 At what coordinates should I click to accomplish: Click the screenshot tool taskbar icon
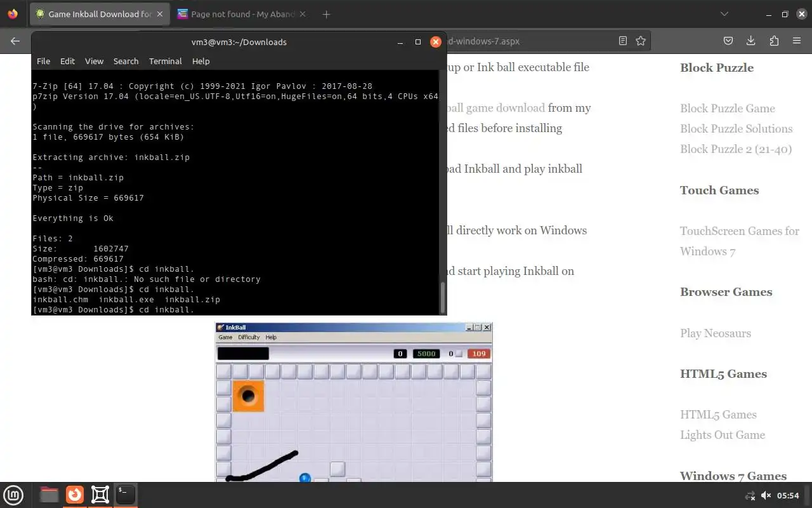100,495
